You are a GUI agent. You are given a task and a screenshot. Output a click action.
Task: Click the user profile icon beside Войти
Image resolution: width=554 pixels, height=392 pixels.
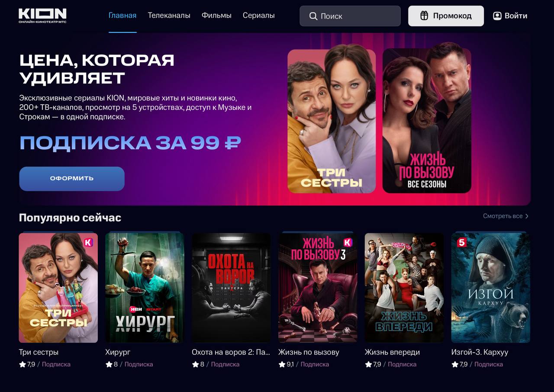[497, 16]
